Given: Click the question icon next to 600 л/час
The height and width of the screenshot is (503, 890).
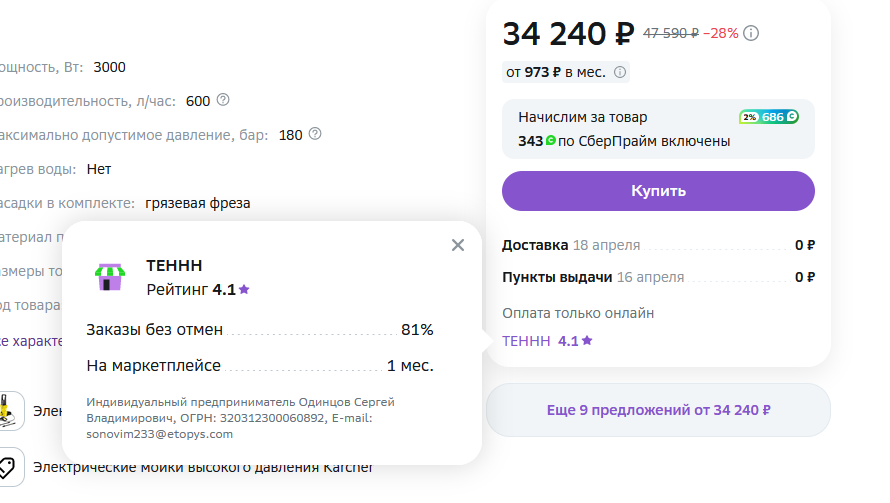Looking at the screenshot, I should pos(223,100).
